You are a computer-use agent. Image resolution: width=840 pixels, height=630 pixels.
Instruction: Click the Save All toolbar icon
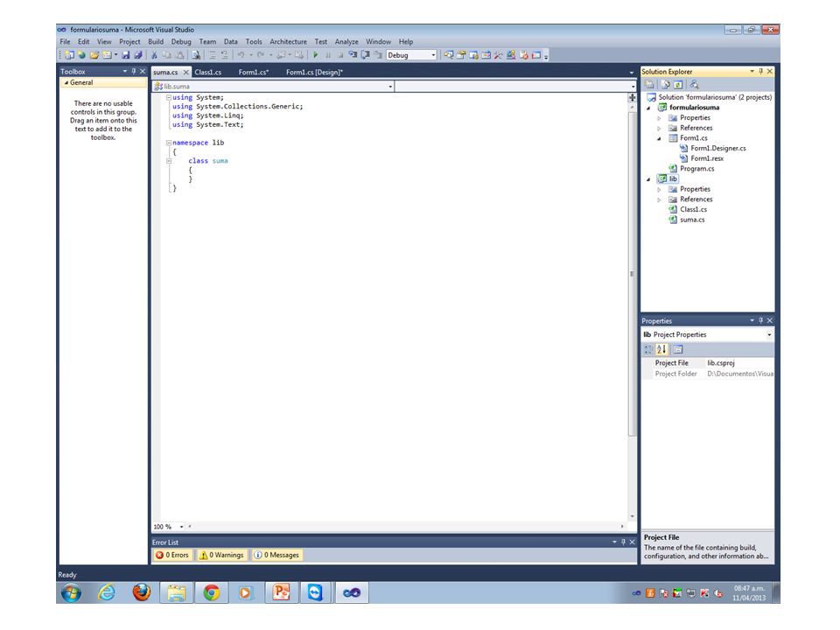pos(139,55)
